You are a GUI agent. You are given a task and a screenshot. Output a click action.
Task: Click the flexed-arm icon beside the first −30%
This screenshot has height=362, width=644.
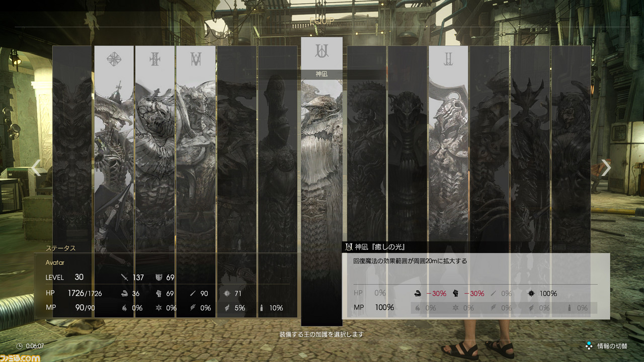pyautogui.click(x=417, y=294)
